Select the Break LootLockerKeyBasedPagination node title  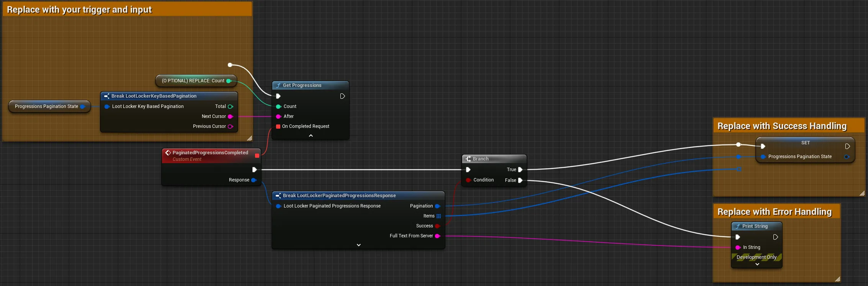point(154,96)
